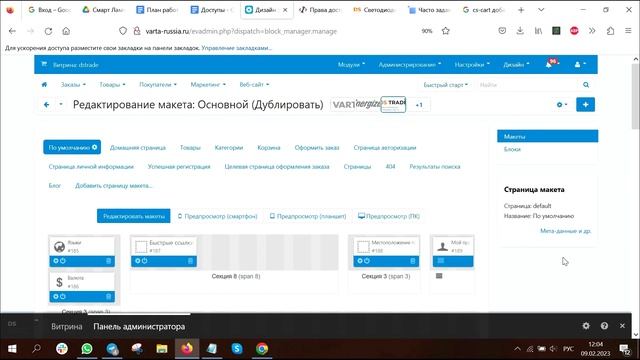
Task: Open the Маркетинг dropdown
Action: point(208,84)
